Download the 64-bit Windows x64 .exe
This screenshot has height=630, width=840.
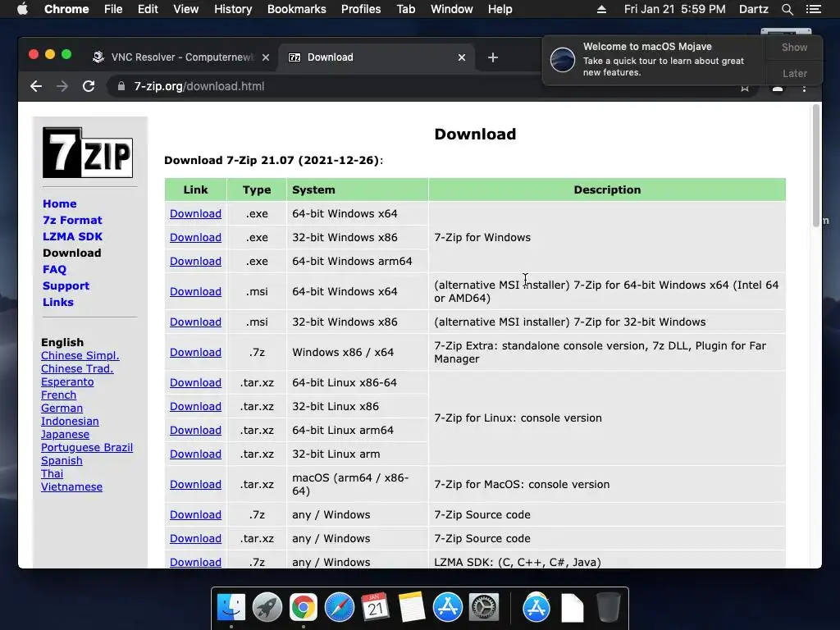point(195,214)
